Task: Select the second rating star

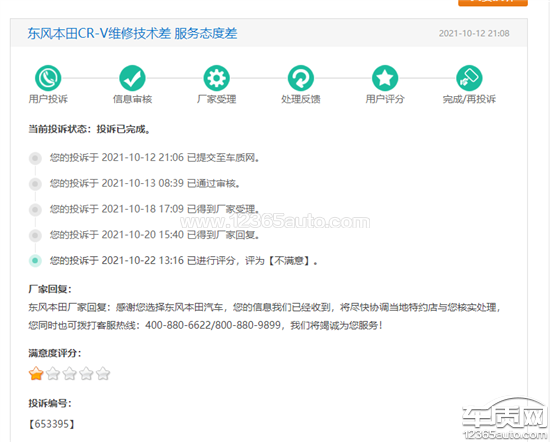Action: (53, 373)
